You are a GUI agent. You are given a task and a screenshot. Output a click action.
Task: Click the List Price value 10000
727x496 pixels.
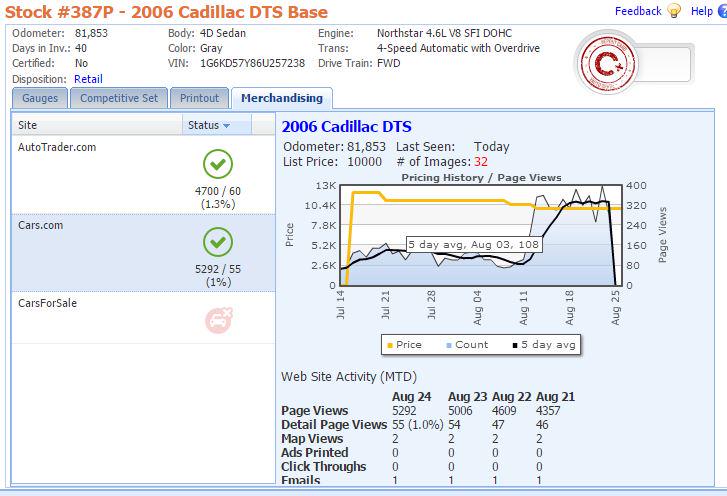[364, 162]
